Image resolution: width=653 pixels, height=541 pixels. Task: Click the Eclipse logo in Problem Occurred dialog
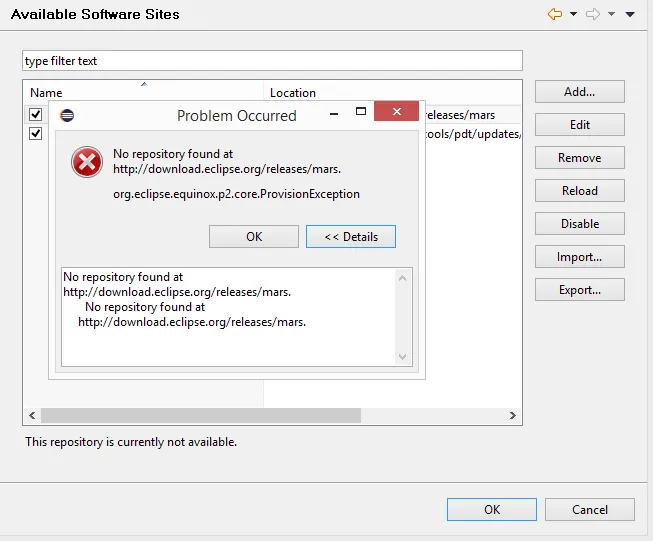click(x=67, y=115)
